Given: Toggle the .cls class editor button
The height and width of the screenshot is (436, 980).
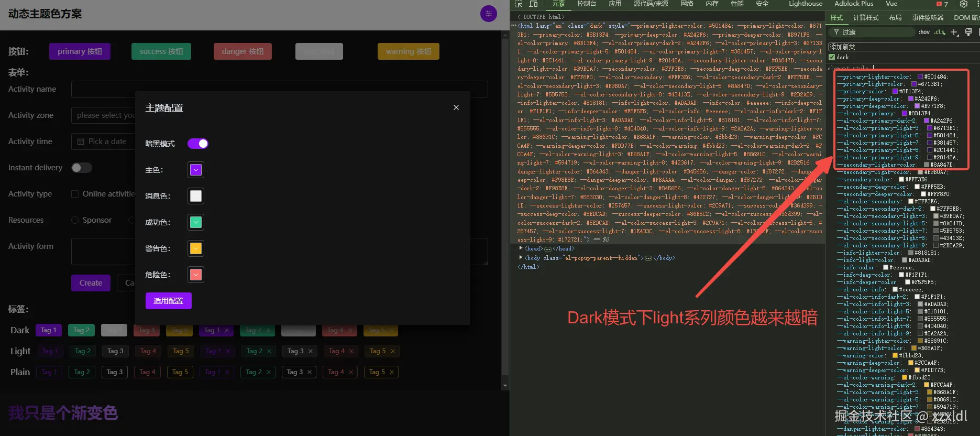Looking at the screenshot, I should pyautogui.click(x=940, y=32).
